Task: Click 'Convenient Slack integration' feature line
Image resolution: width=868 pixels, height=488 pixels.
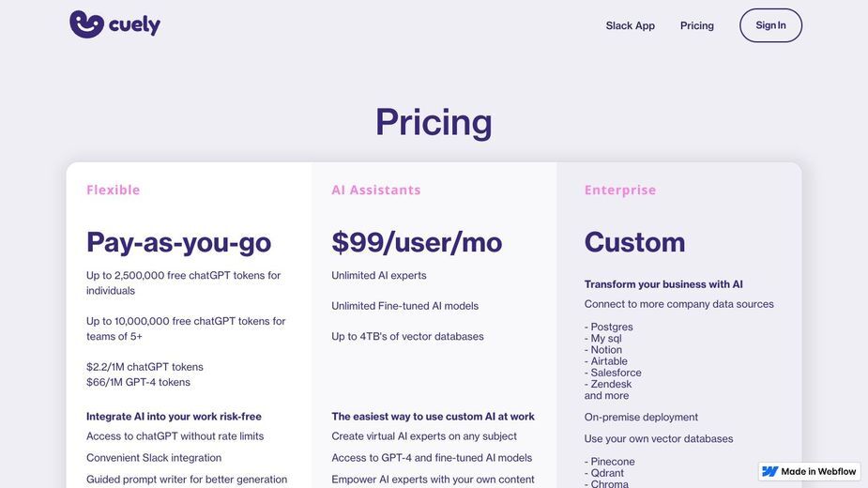Action: pyautogui.click(x=154, y=458)
